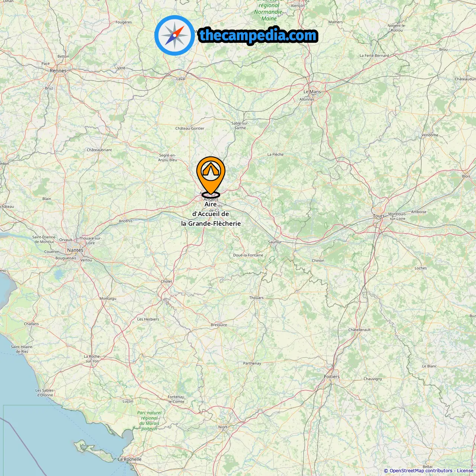Viewport: 476px width, 476px height.
Task: Open the thecampedia.com title link
Action: pyautogui.click(x=258, y=36)
